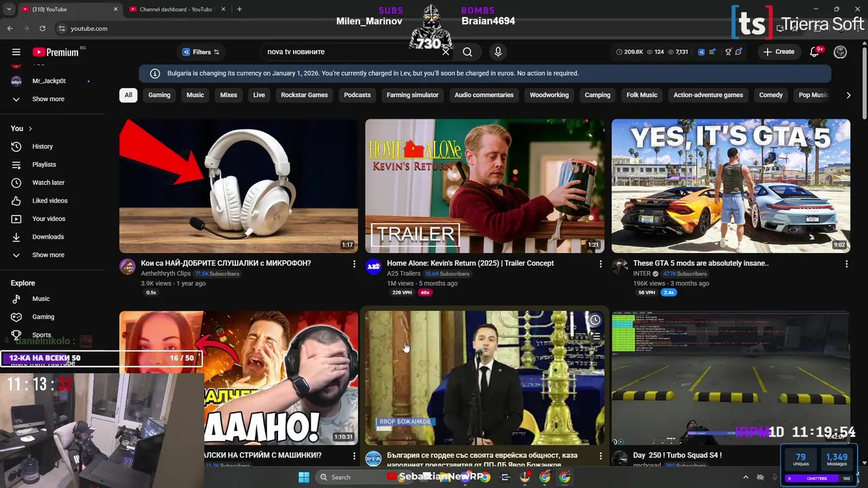Open the vidIQ trophy icon
The width and height of the screenshot is (868, 488).
tap(728, 52)
